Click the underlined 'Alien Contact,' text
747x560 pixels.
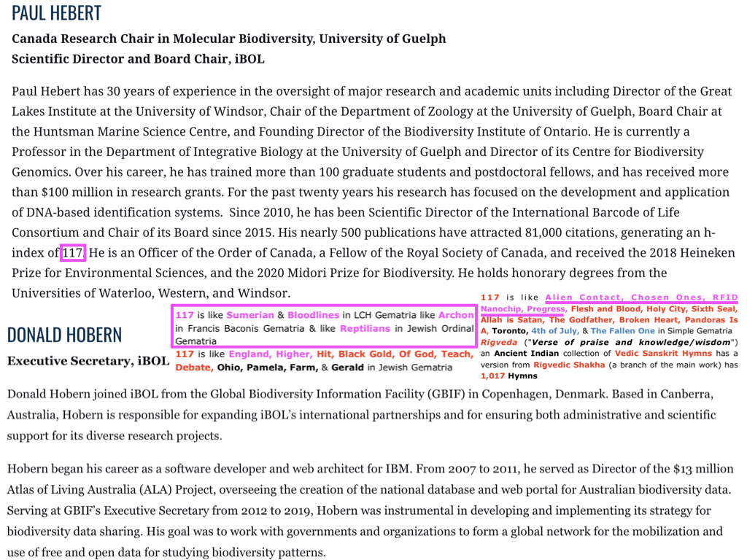(584, 297)
